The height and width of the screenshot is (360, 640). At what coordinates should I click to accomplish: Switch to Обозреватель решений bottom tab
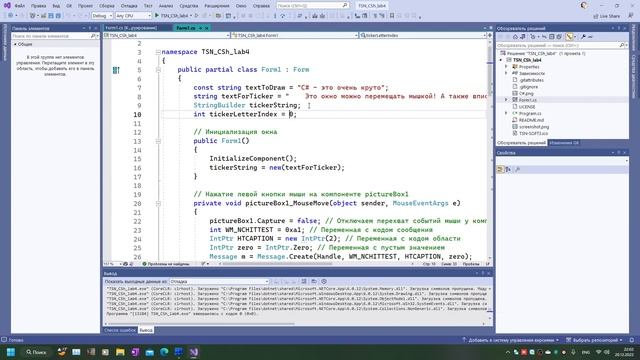coord(521,143)
